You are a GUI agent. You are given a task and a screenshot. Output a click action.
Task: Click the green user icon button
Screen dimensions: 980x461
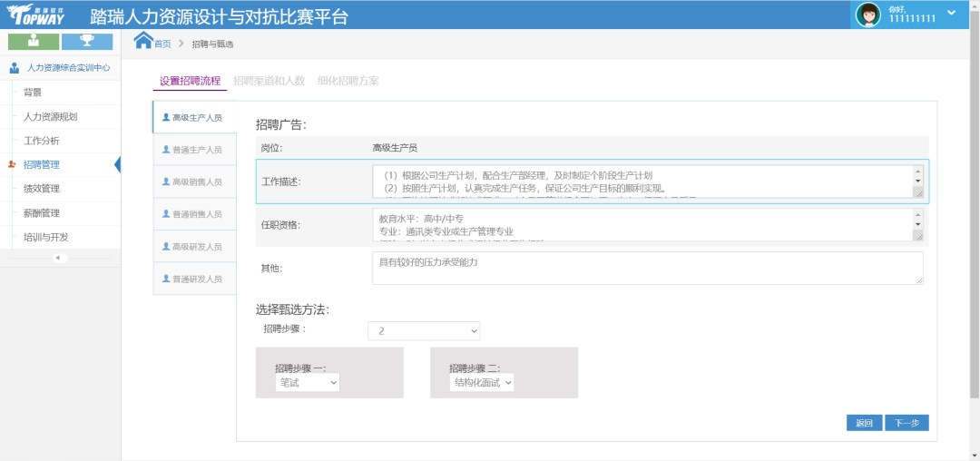(34, 41)
